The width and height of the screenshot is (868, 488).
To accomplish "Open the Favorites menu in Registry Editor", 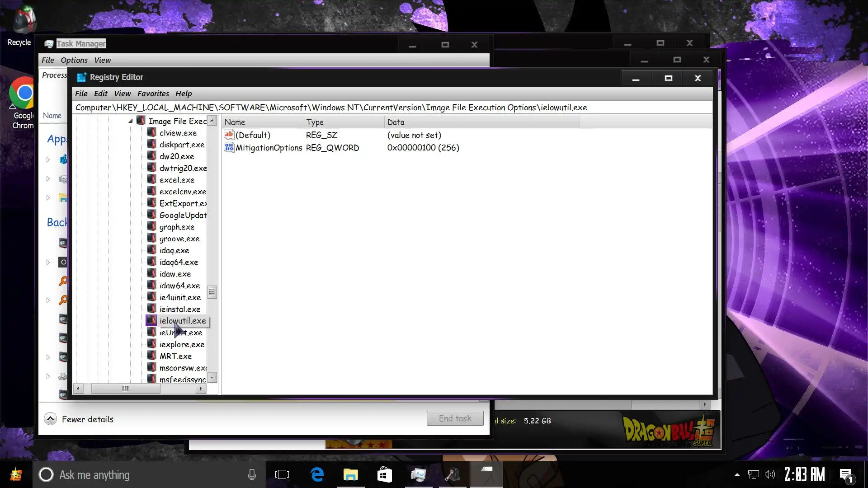I will [x=153, y=94].
